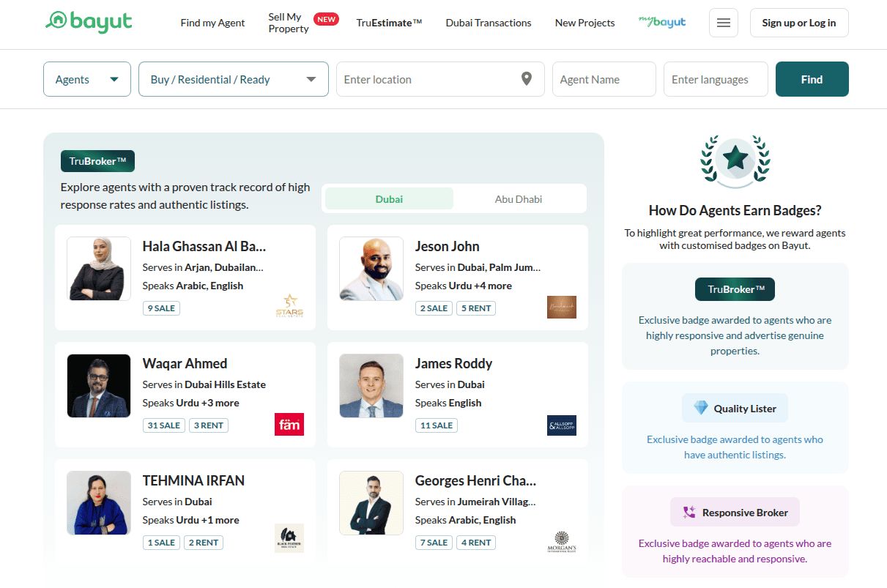Open Buy / Residential / Ready dropdown
The width and height of the screenshot is (887, 588).
[233, 79]
